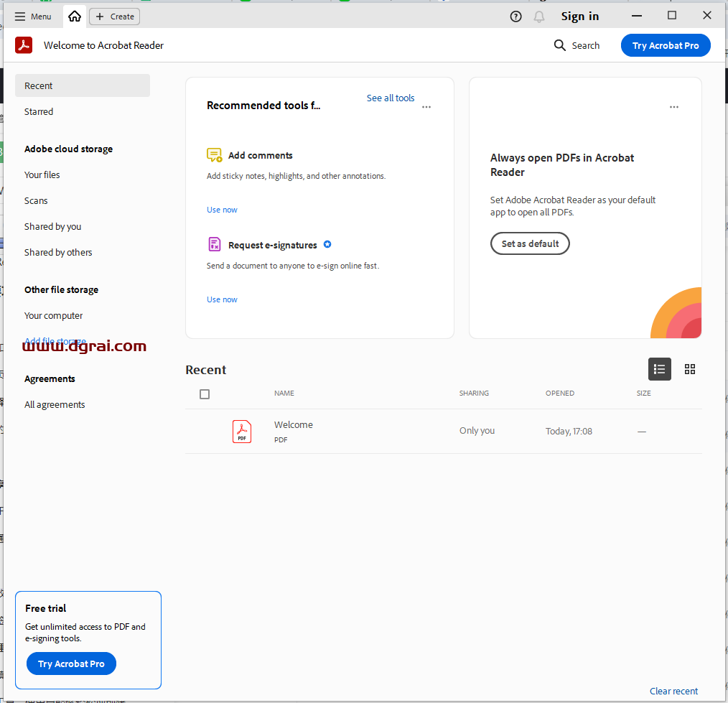The image size is (728, 703).
Task: Click Clear recent link
Action: click(673, 691)
